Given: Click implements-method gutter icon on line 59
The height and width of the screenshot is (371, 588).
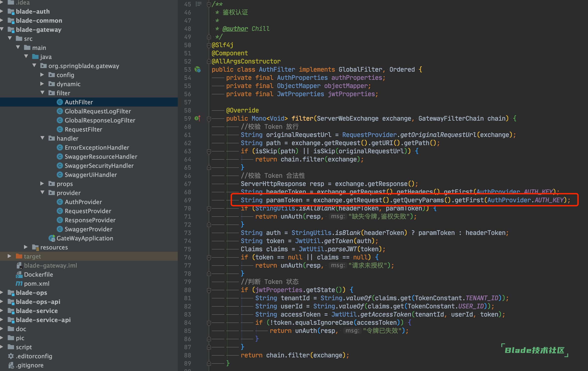Looking at the screenshot, I should (197, 118).
